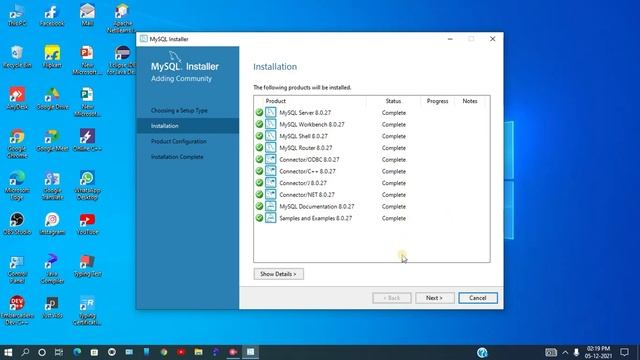Screen dimensions: 640x360
Task: Select the Google Drive desktop shortcut
Action: [x=52, y=99]
